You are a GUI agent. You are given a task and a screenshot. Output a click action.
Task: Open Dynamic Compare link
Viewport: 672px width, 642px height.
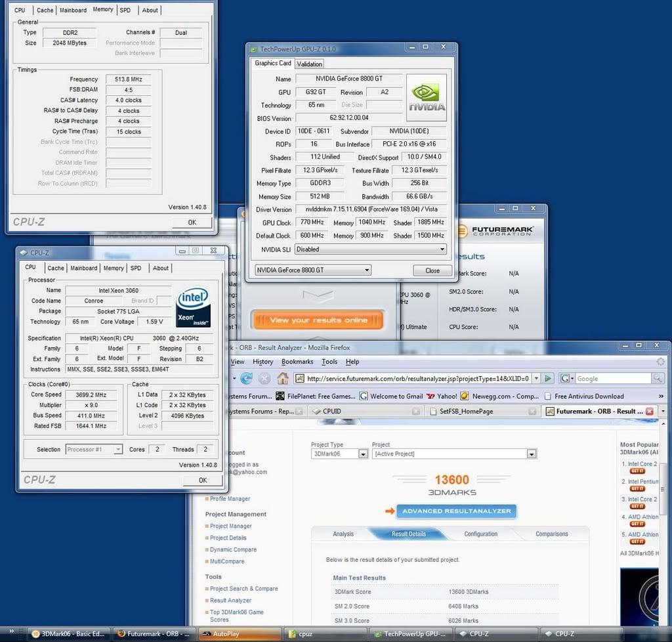[233, 549]
